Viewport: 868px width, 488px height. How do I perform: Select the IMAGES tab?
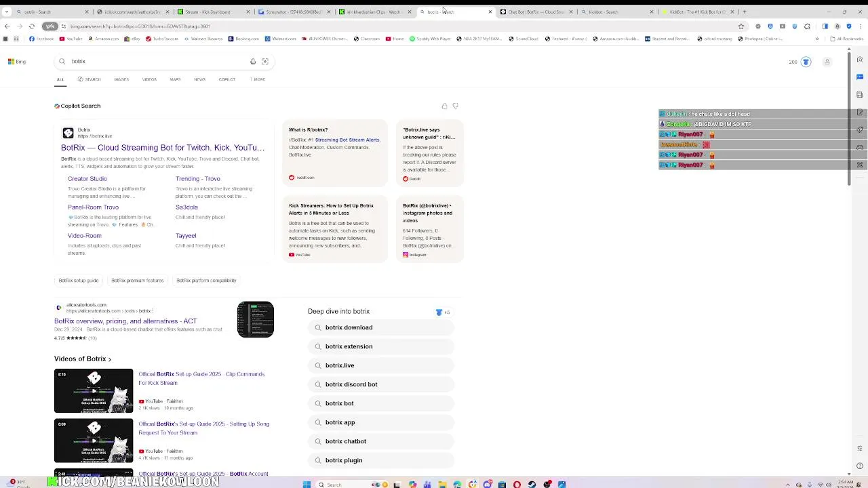[121, 79]
